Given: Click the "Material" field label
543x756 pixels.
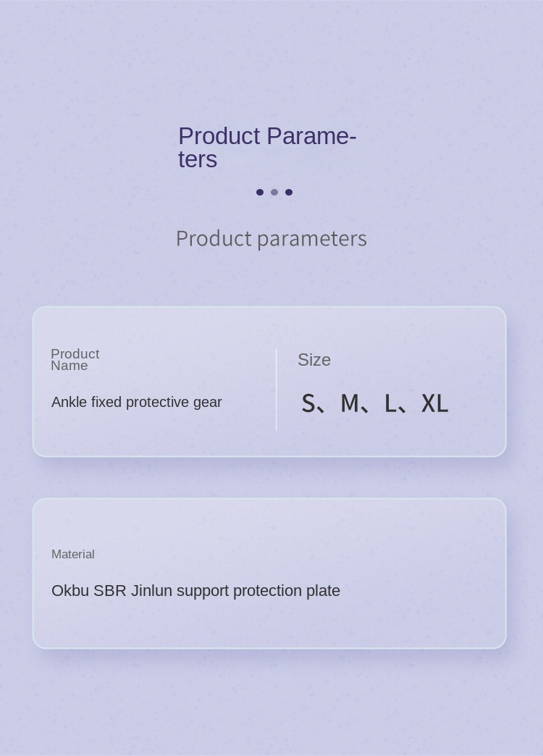Looking at the screenshot, I should 73,554.
